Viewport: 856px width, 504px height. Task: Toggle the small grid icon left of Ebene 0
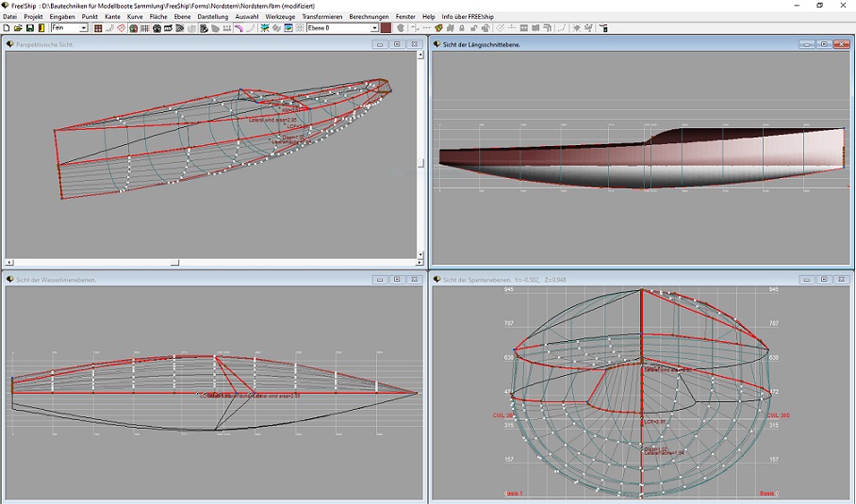pos(300,28)
